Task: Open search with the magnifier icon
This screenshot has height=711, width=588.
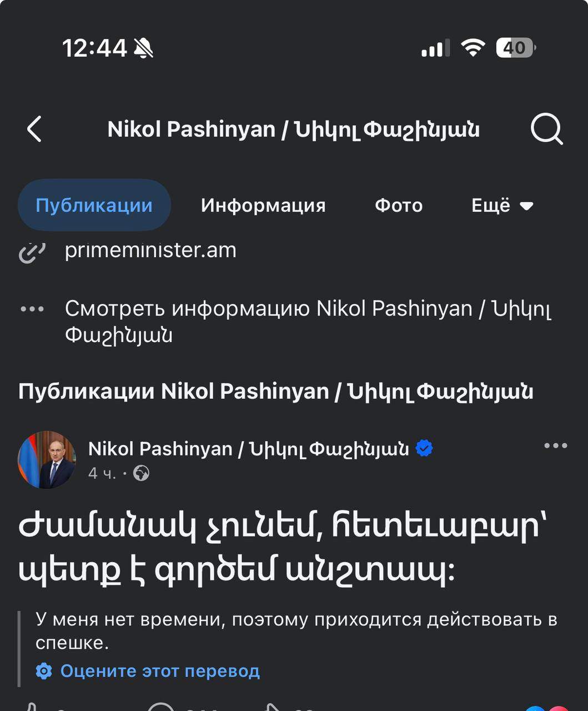Action: pyautogui.click(x=546, y=129)
